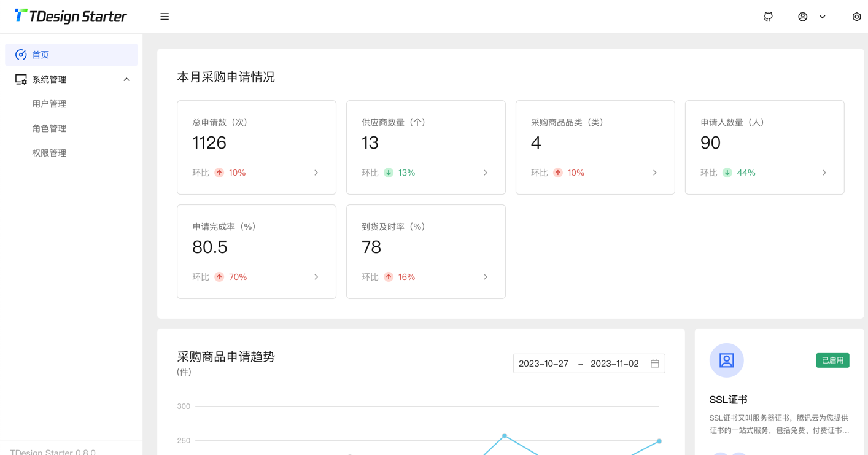Click the up-arrow trend icon beside 70%
This screenshot has width=868, height=455.
tap(219, 277)
